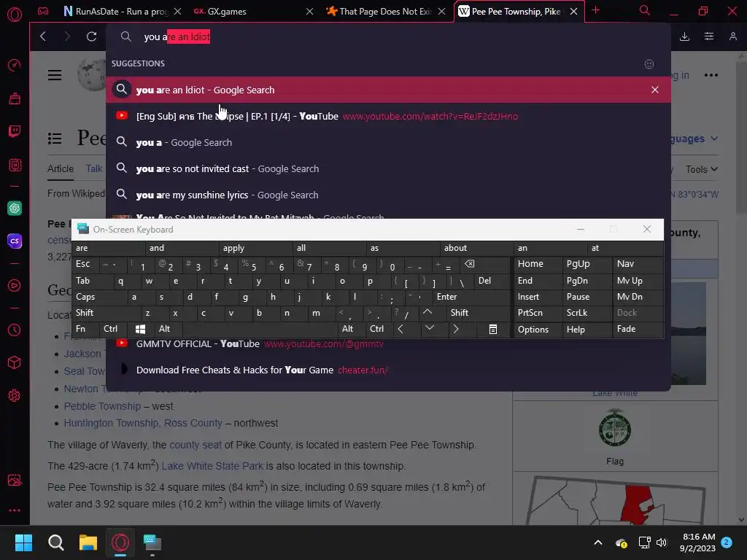Viewport: 747px width, 560px height.
Task: Open the sidebar three-dots more menu
Action: coord(15,510)
